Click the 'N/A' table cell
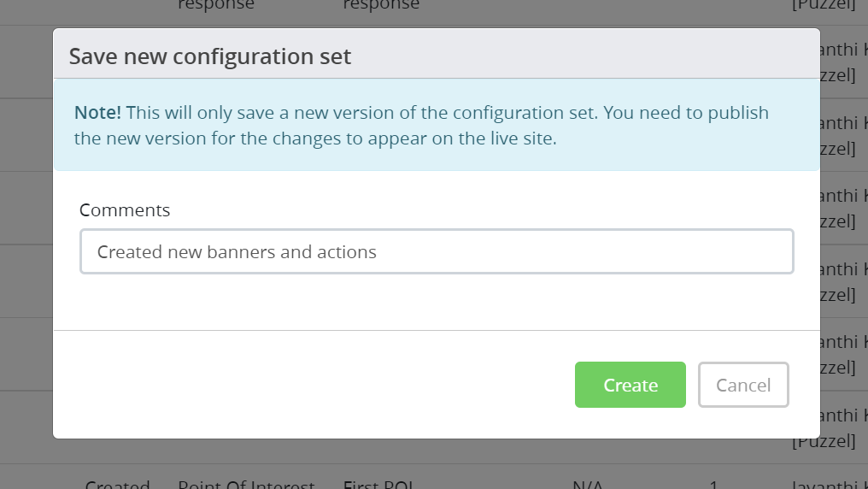Viewport: 868px width, 489px height. tap(588, 484)
